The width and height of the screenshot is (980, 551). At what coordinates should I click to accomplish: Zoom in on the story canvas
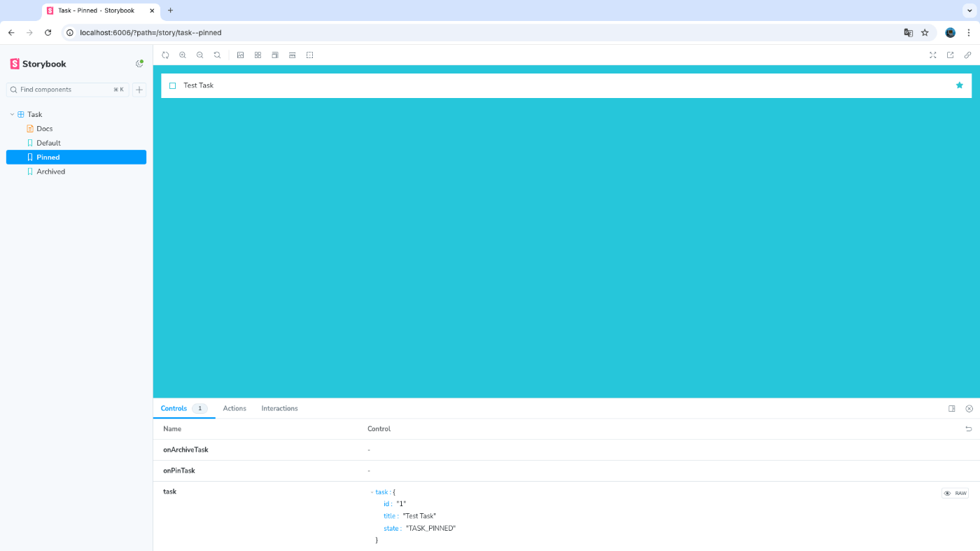(x=183, y=55)
